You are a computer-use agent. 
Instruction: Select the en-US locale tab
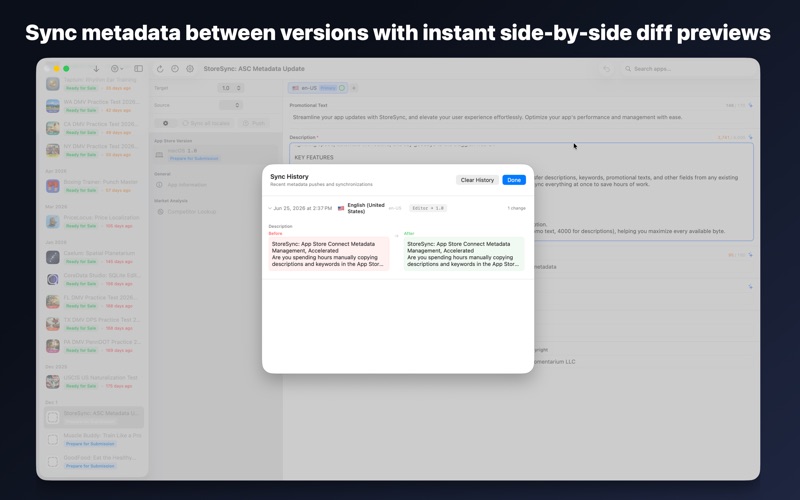[x=318, y=88]
